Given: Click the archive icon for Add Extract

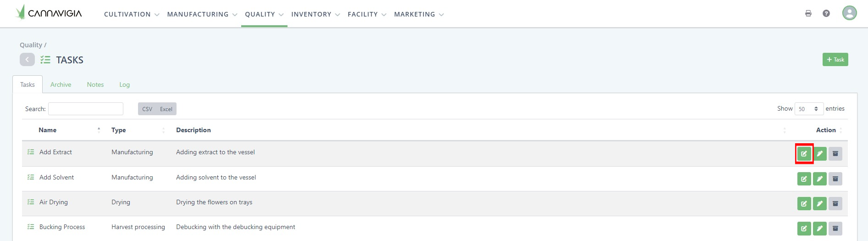Looking at the screenshot, I should tap(835, 154).
